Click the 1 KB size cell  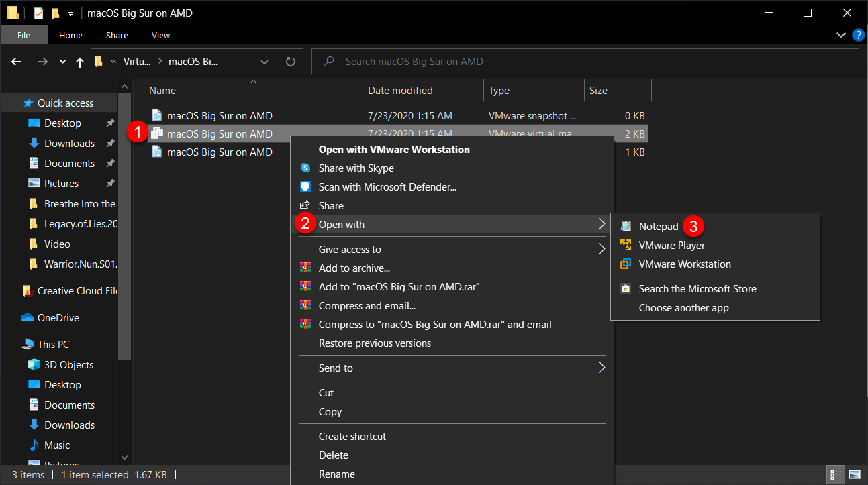(x=634, y=152)
